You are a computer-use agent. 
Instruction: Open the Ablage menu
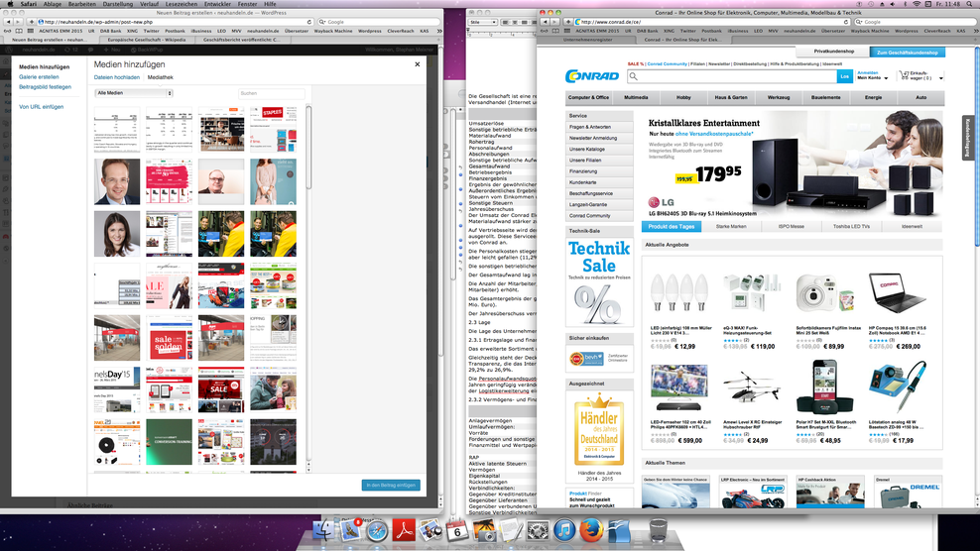52,4
